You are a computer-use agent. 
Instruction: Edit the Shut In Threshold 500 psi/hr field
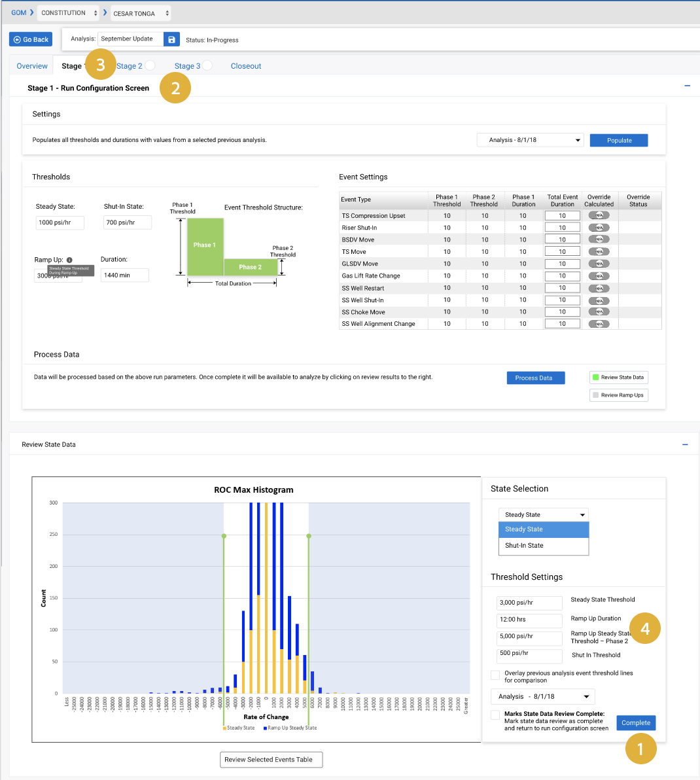[529, 655]
